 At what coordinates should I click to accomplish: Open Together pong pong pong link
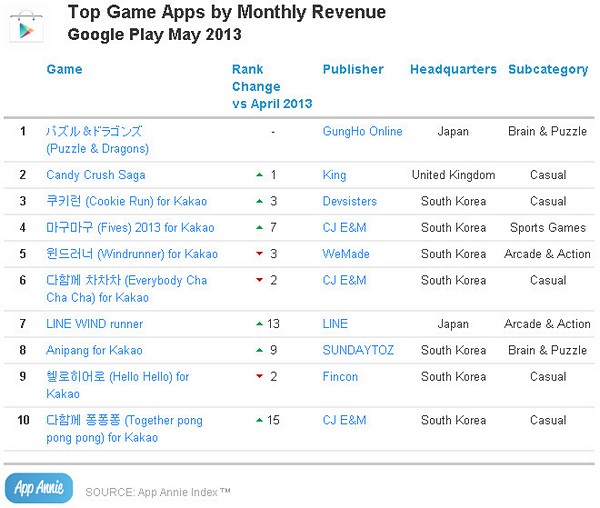tap(124, 429)
